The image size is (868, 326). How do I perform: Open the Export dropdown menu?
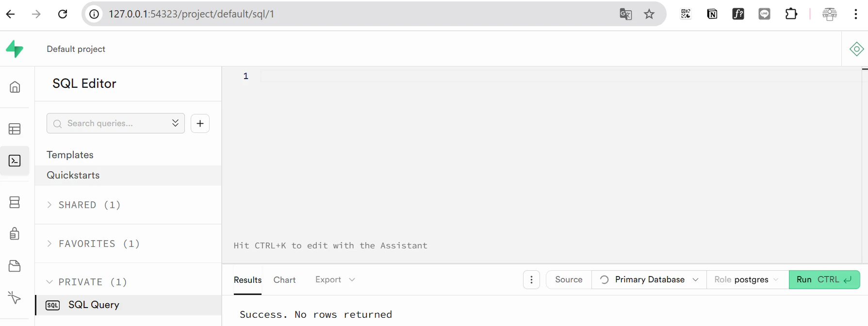(x=335, y=279)
